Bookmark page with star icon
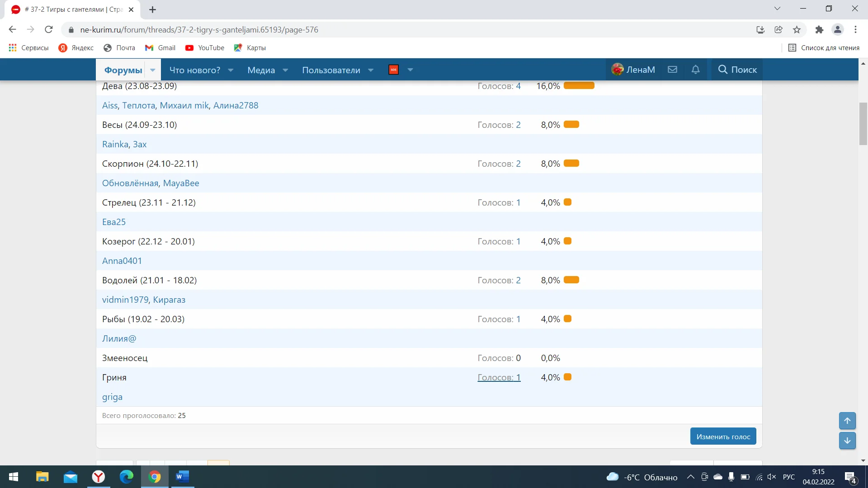This screenshot has height=488, width=868. (x=797, y=30)
